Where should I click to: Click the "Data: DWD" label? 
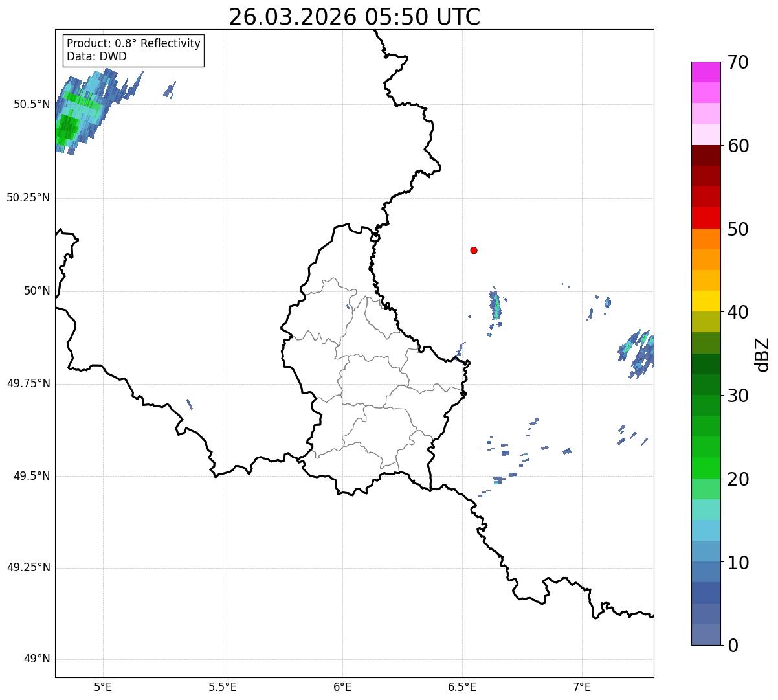point(97,56)
